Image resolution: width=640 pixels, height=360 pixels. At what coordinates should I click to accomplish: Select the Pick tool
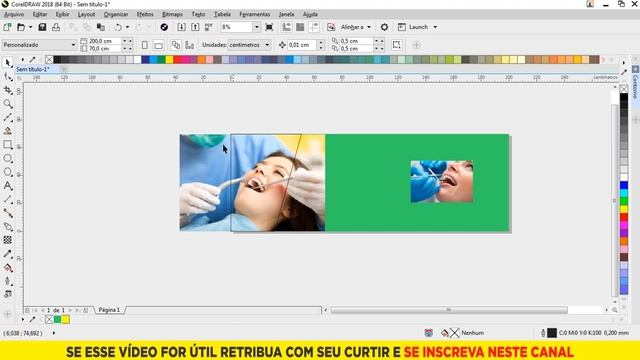[x=7, y=63]
